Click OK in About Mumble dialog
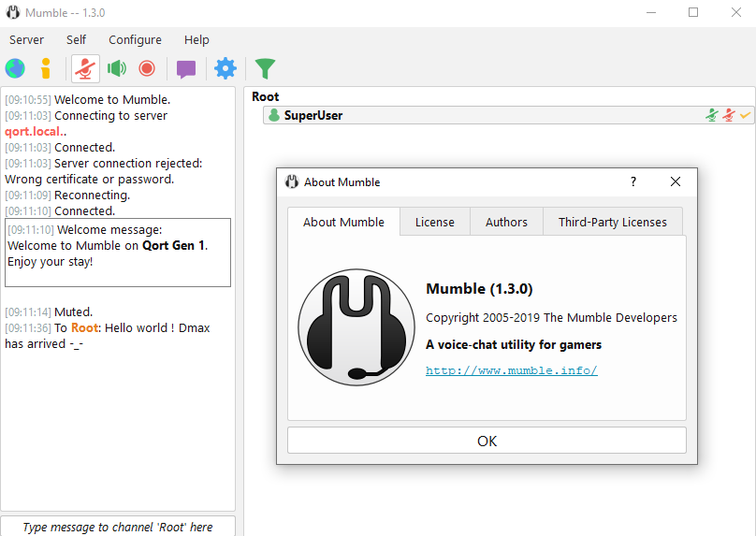The width and height of the screenshot is (756, 536). [487, 441]
